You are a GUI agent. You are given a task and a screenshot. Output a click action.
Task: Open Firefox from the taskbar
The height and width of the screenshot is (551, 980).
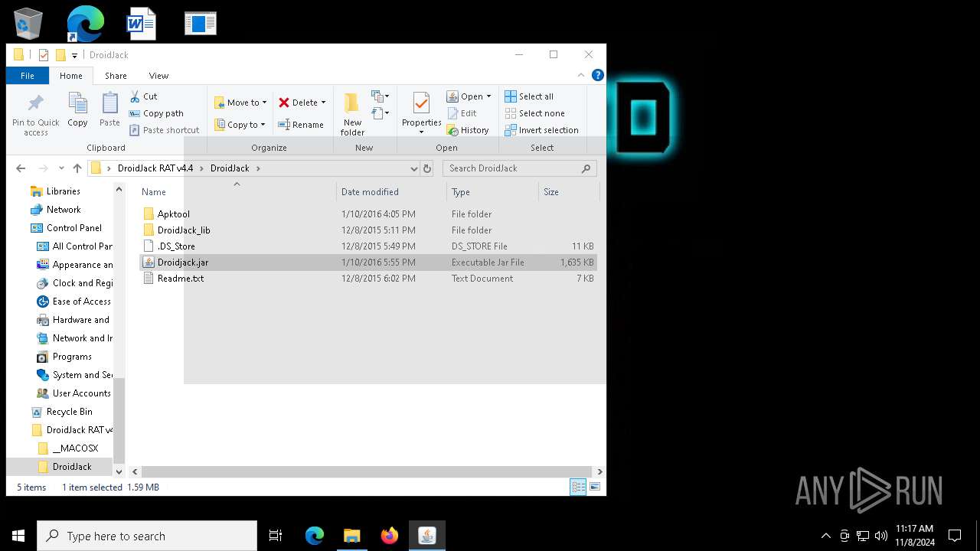pos(389,536)
